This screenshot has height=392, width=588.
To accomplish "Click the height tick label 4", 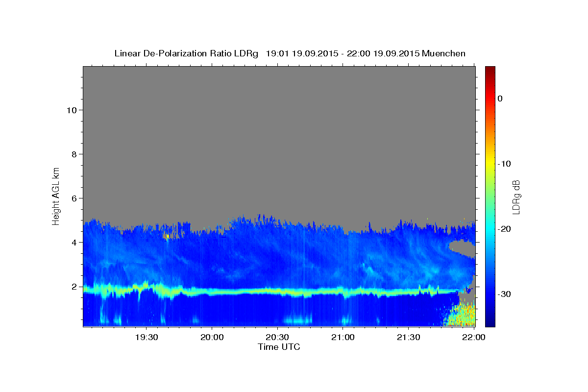I will pos(73,242).
